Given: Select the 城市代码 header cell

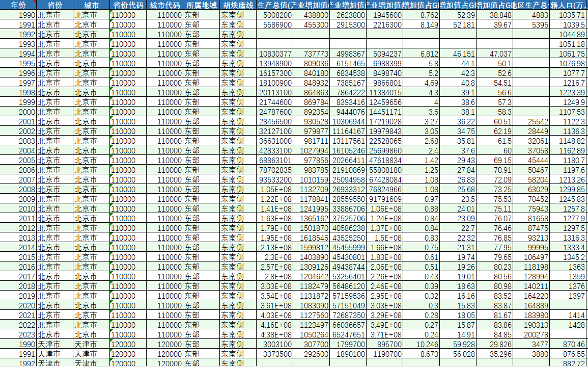Looking at the screenshot, I should click(x=164, y=5).
